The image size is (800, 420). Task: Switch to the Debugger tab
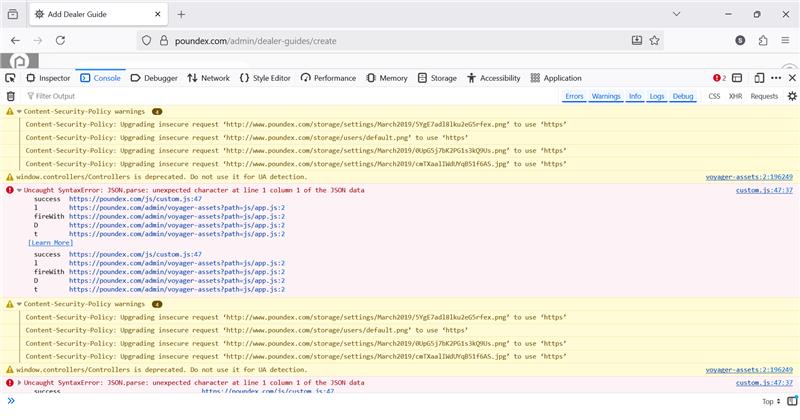pos(154,78)
